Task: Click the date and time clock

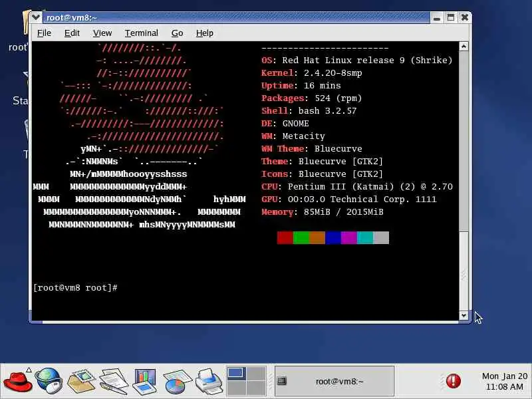Action: coord(505,381)
